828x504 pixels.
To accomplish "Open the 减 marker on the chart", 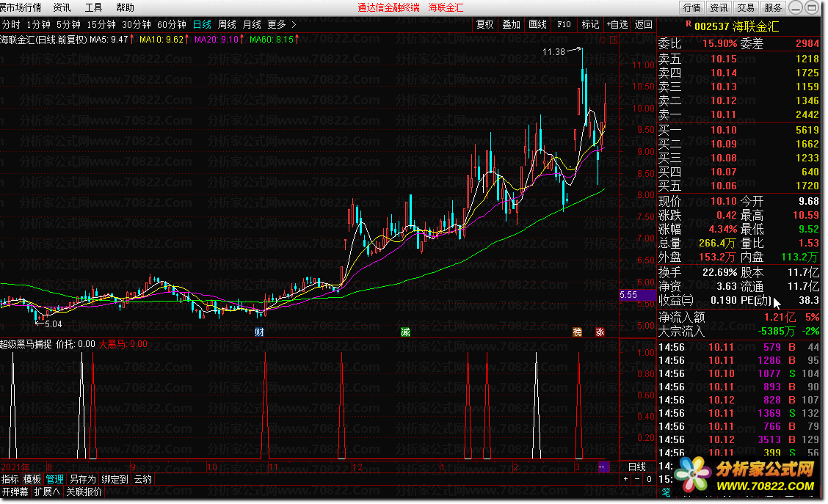I will (x=405, y=332).
